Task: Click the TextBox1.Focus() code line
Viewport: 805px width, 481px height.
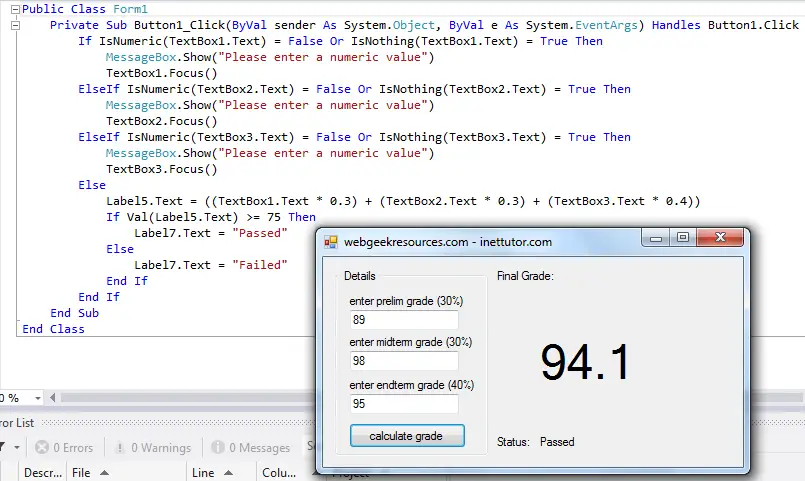Action: coord(162,73)
